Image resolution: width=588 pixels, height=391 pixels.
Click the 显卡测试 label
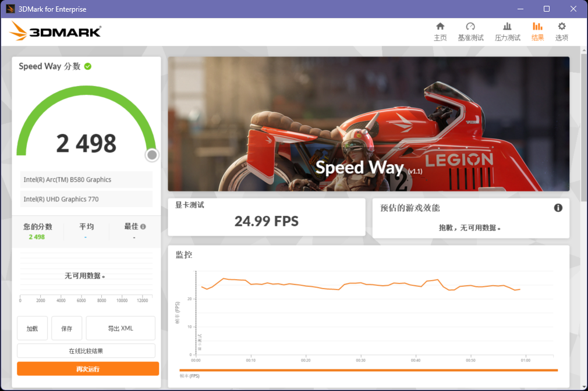[x=189, y=205]
